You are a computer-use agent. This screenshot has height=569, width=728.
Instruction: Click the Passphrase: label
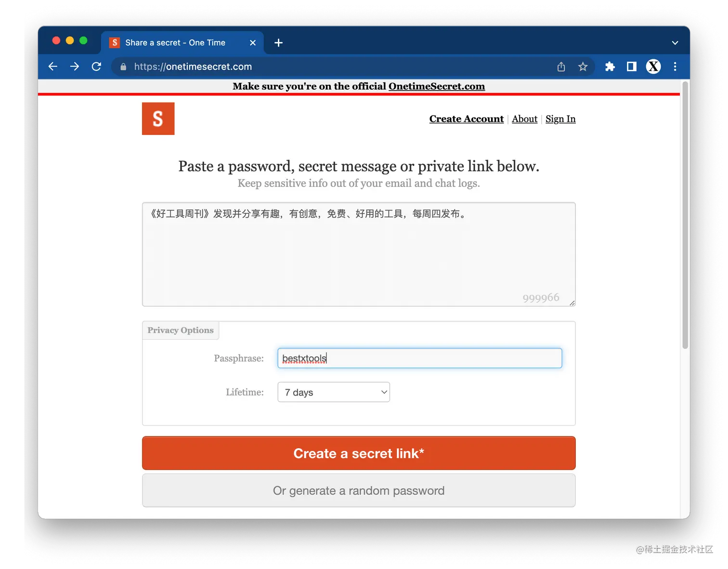[x=239, y=358]
